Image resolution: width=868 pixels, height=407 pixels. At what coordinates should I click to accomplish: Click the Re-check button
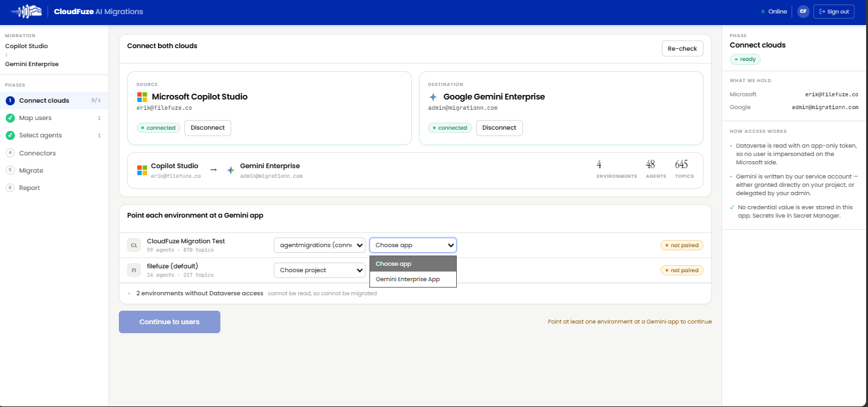(x=682, y=49)
